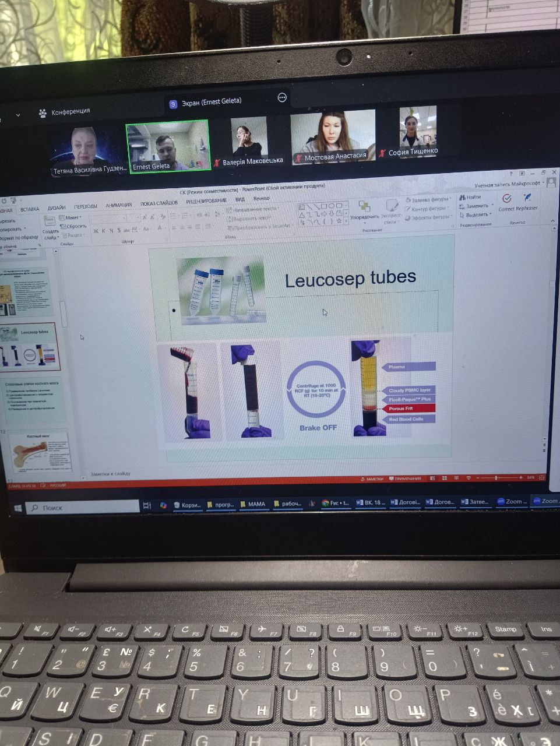This screenshot has height=746, width=560.
Task: Click the Rephraser quill icon
Action: click(x=527, y=198)
